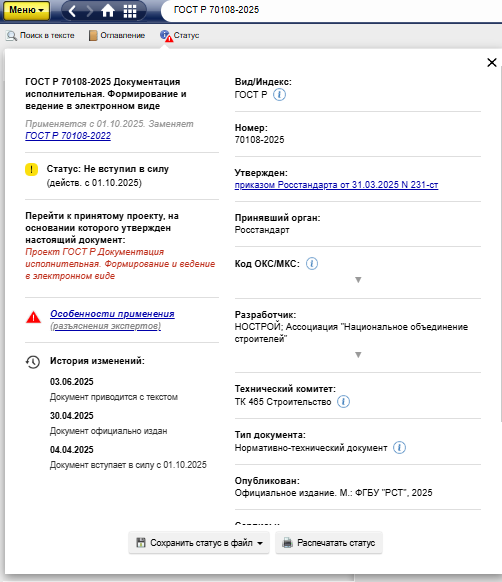Expand the Код ОКС/МКС section arrow
The width and height of the screenshot is (502, 582).
[358, 280]
